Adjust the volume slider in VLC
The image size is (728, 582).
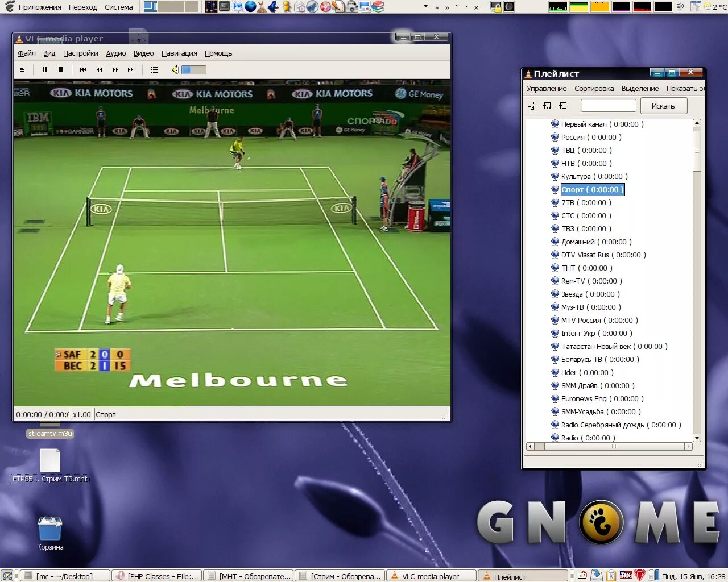point(193,69)
